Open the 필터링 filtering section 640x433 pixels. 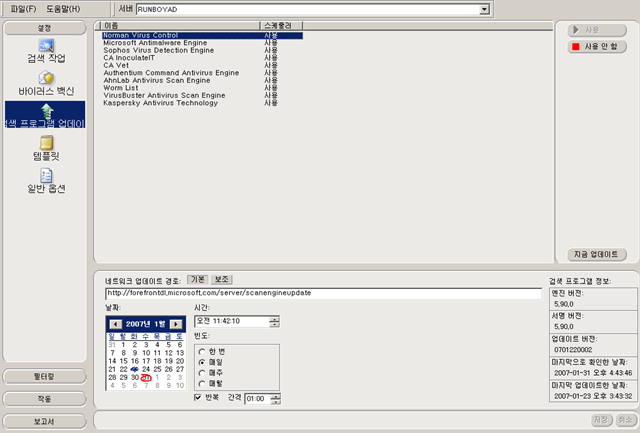[44, 376]
